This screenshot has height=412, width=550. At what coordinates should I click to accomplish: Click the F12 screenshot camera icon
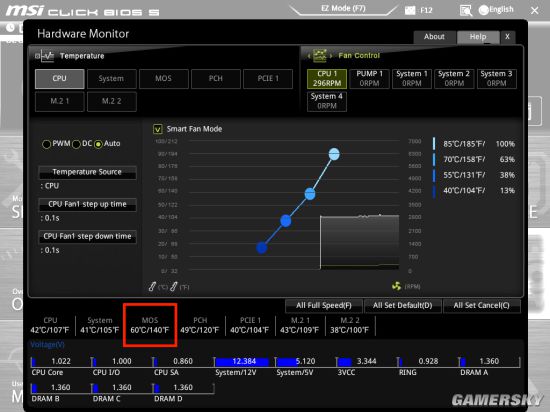[x=409, y=10]
